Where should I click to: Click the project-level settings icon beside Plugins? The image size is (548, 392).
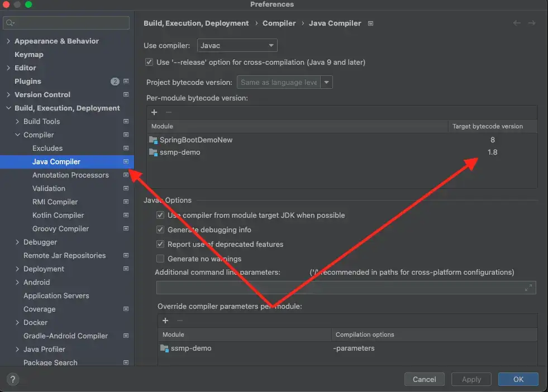[126, 82]
